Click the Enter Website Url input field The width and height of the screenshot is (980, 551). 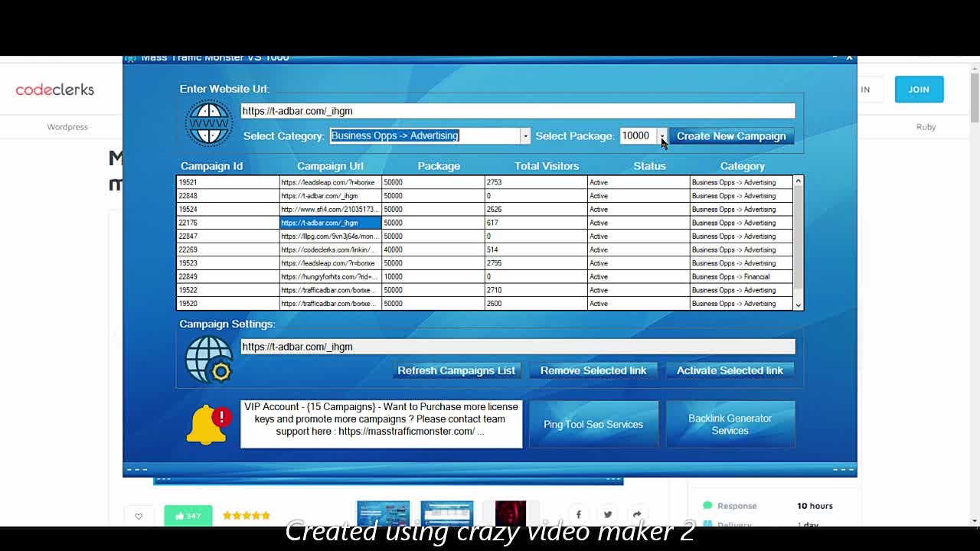[518, 111]
